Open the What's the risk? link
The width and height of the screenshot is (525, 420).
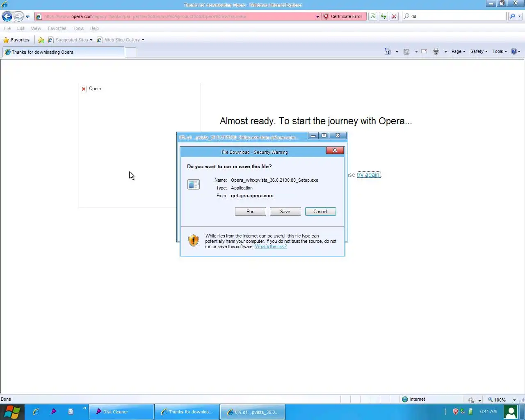(x=271, y=247)
